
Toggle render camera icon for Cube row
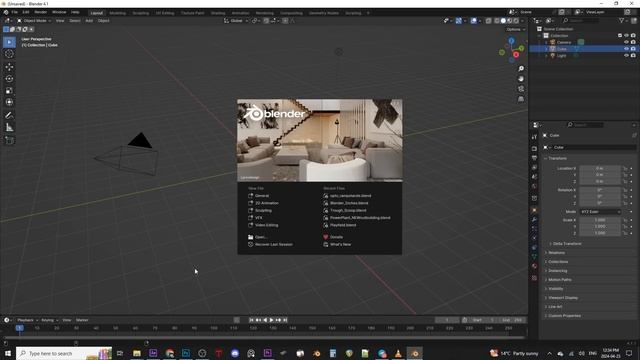pyautogui.click(x=633, y=49)
